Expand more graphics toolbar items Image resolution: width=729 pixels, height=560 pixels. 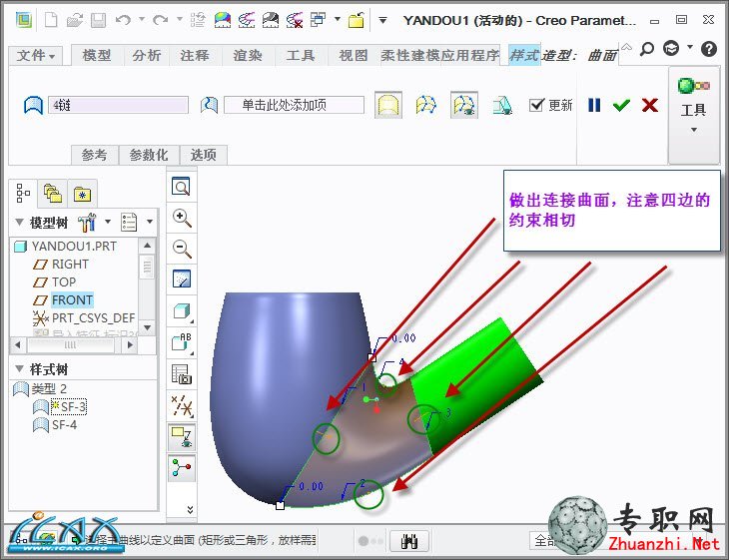[x=190, y=510]
